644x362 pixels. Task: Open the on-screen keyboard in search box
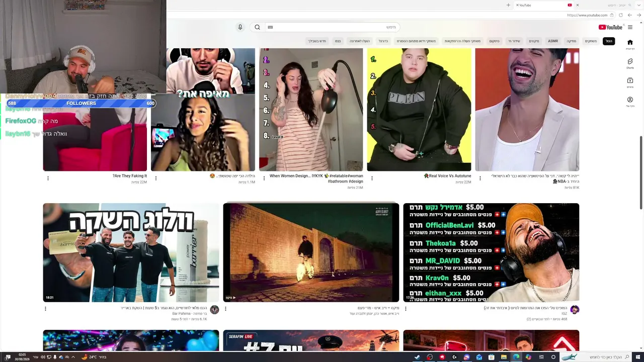[270, 27]
